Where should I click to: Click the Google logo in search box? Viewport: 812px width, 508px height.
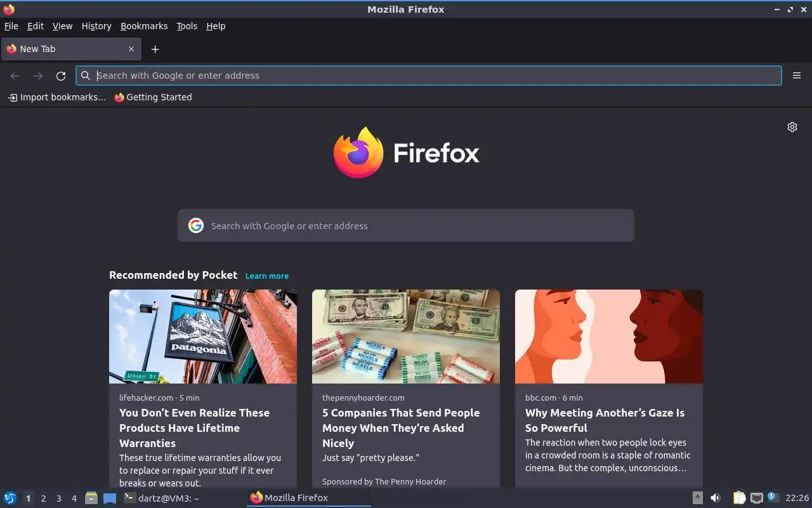pos(196,225)
